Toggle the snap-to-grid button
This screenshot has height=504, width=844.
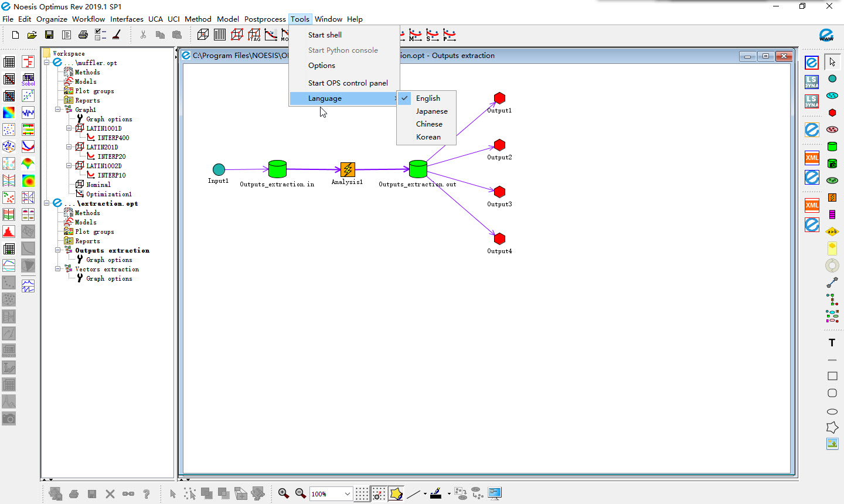[x=379, y=493]
